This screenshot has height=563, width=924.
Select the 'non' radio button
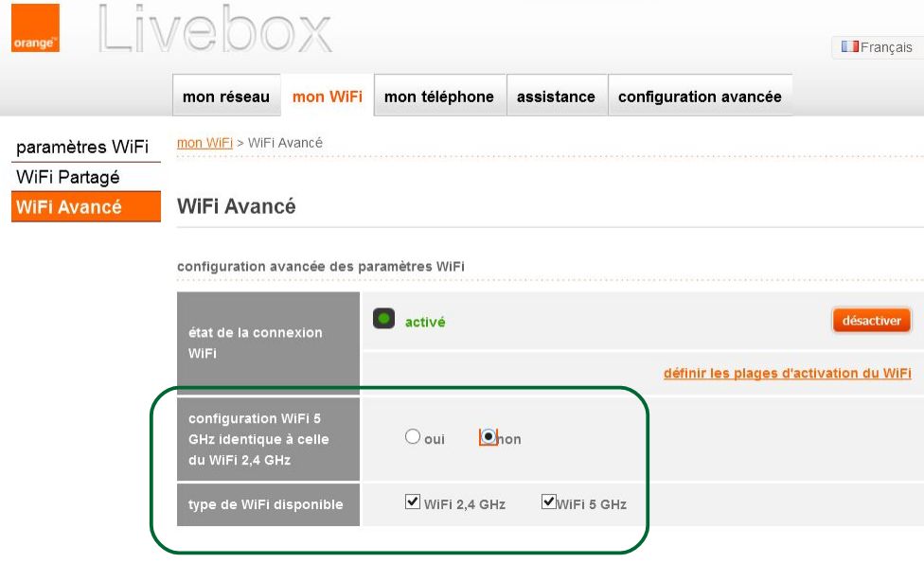488,436
